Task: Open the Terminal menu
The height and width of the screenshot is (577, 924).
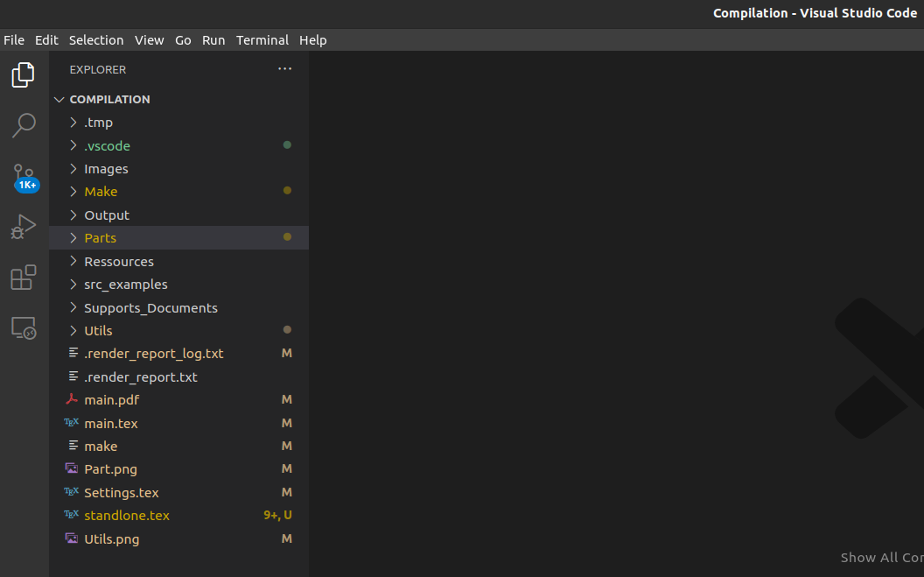Action: click(x=262, y=40)
